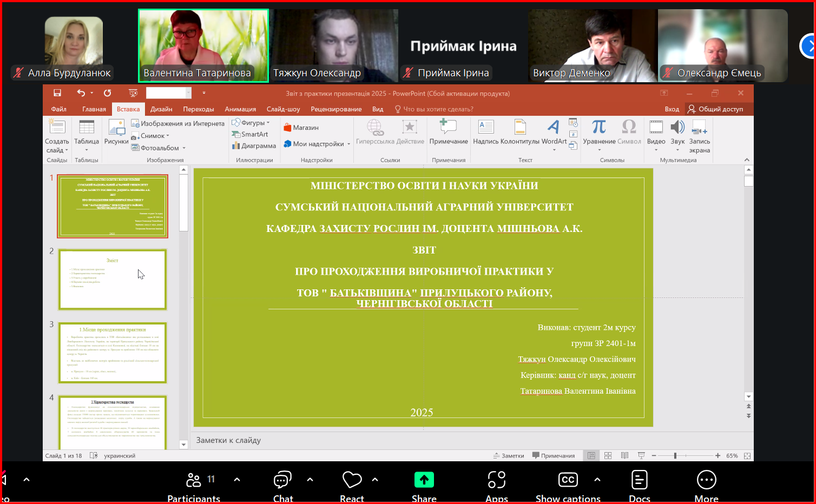
Task: Click the Undo arrow icon
Action: tap(81, 93)
